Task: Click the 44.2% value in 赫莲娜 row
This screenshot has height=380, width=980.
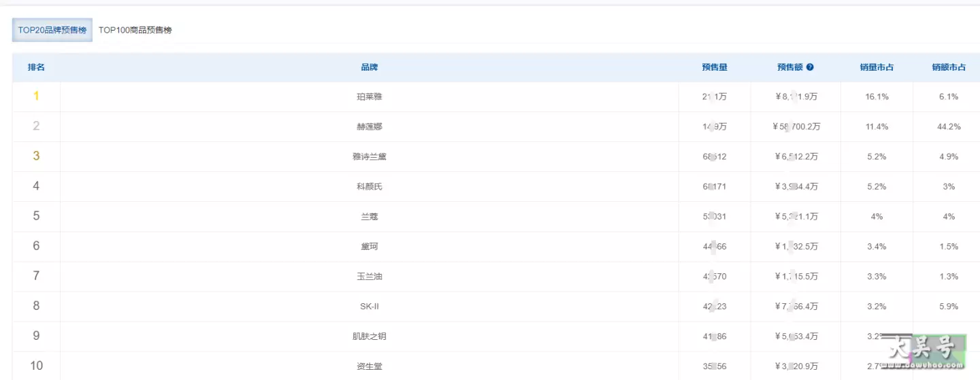Action: click(949, 127)
